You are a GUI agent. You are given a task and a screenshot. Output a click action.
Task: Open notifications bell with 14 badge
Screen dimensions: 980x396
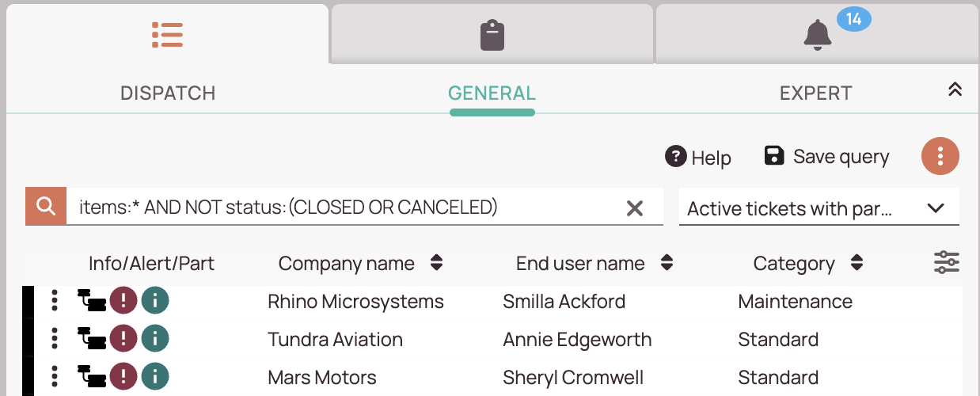click(x=818, y=35)
